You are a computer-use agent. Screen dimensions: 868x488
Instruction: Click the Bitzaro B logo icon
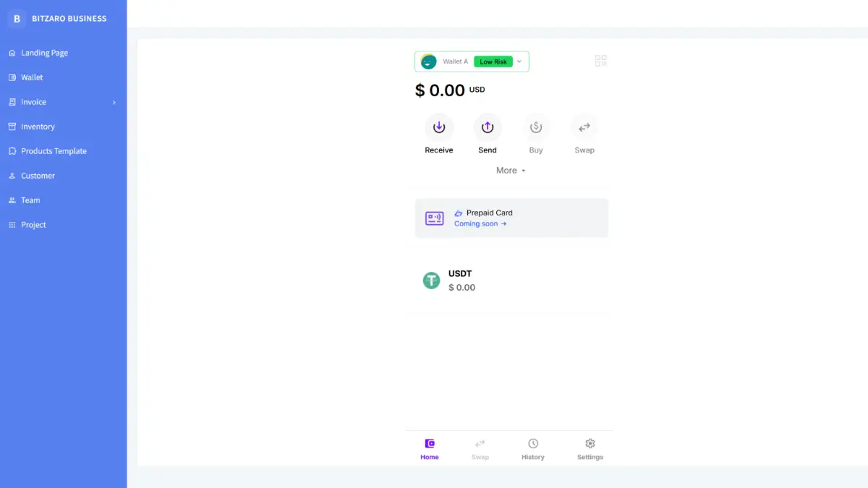pyautogui.click(x=17, y=19)
